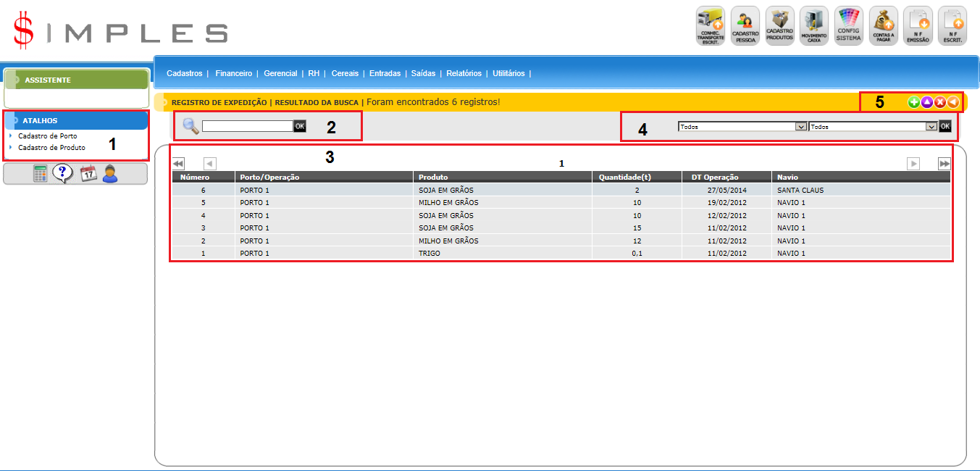This screenshot has width=980, height=471.
Task: Open the Cadastros menu
Action: (184, 73)
